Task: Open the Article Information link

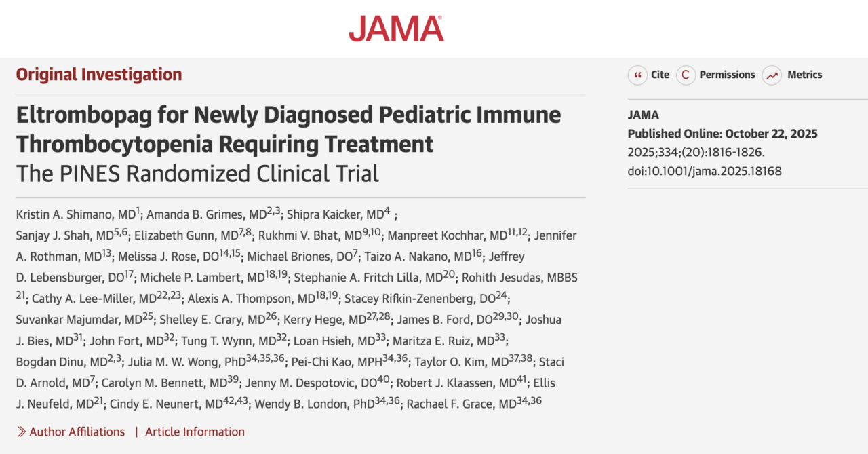Action: pos(195,432)
